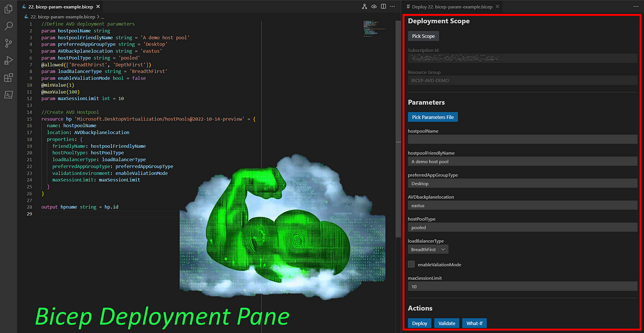Open the terminal-style icon in activity bar
This screenshot has width=644, height=333.
tap(8, 95)
